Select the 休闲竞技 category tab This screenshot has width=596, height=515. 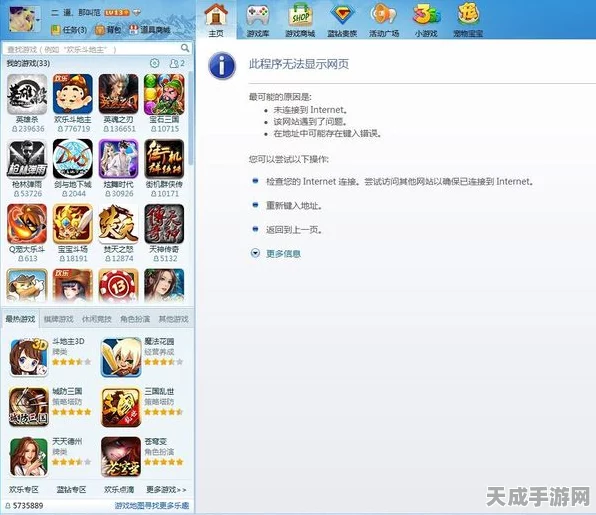tap(97, 319)
